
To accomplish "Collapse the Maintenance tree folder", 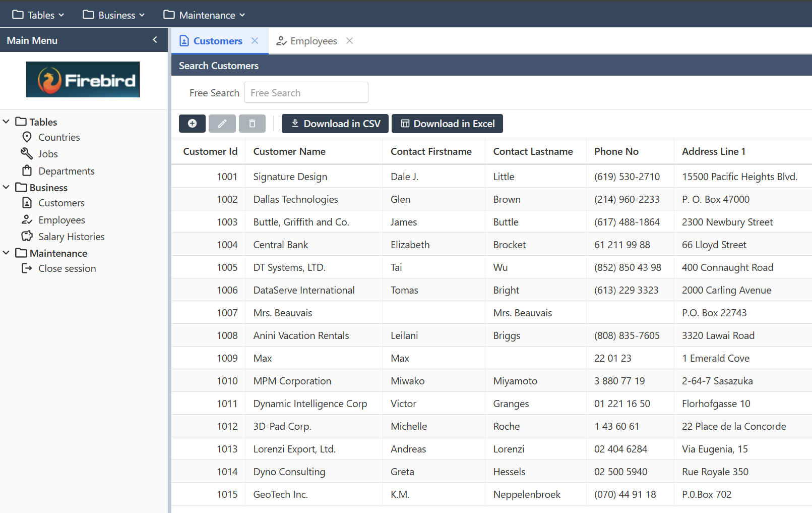I will coord(6,253).
